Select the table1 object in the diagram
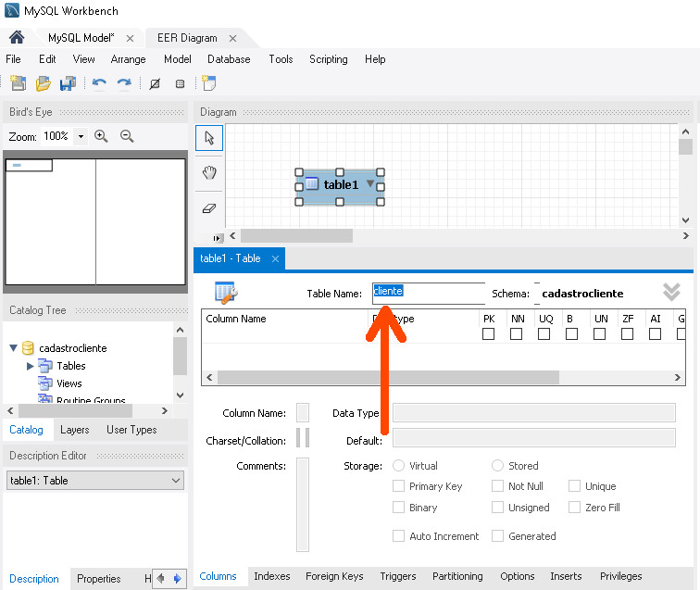This screenshot has width=700, height=590. [x=340, y=185]
